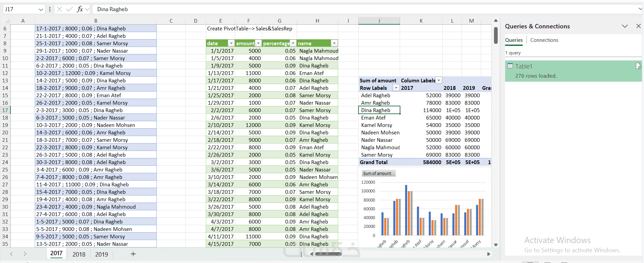
Task: Open the pivot Row Labels filter dropdown
Action: click(396, 88)
